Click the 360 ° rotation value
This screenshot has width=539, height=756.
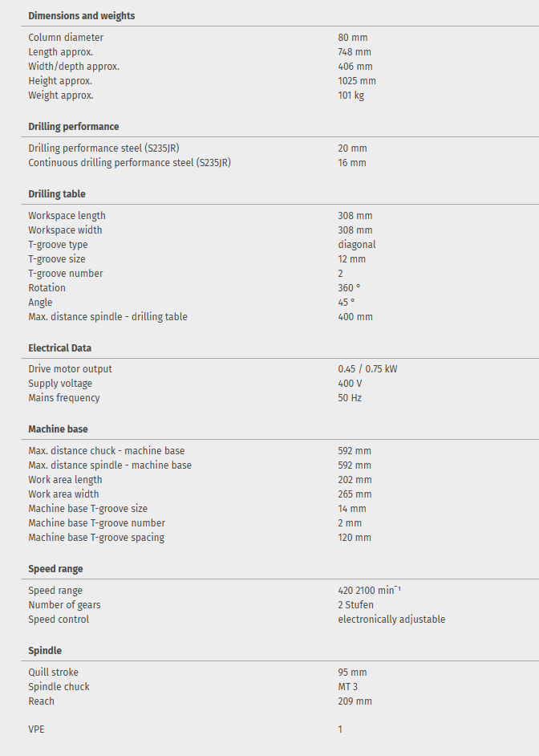click(349, 288)
